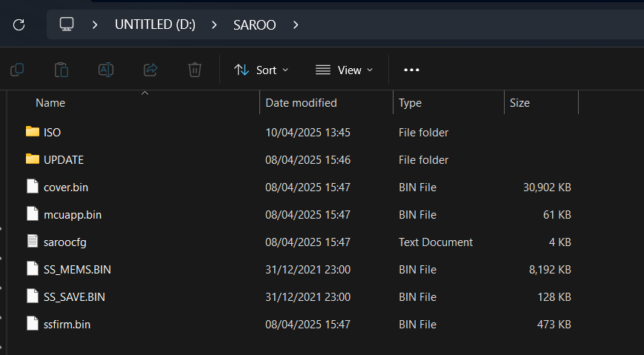644x355 pixels.
Task: Click the This PC monitor icon
Action: 67,24
